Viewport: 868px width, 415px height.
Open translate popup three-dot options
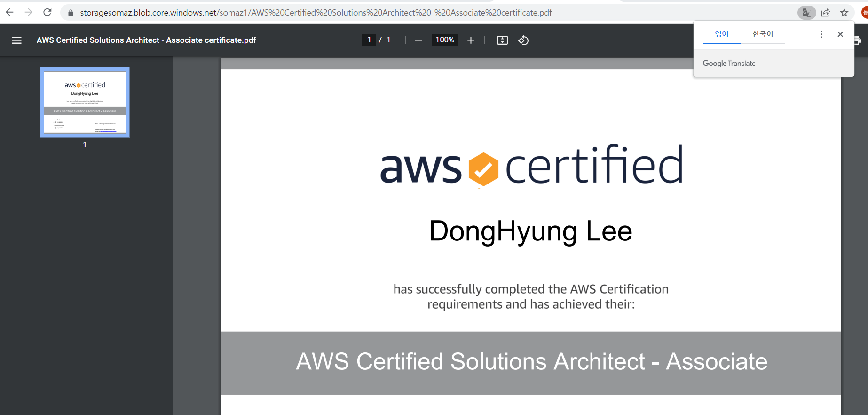(821, 34)
